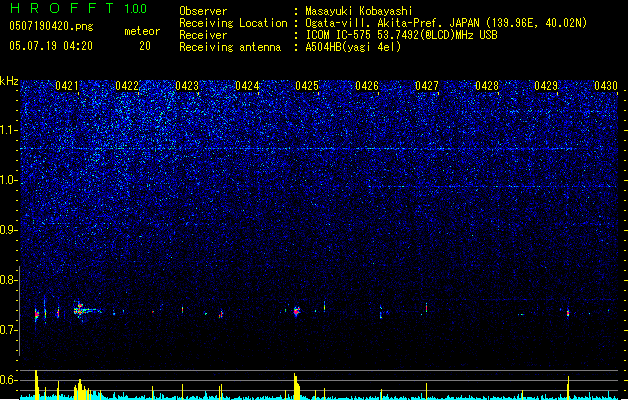Click the 0422 time marker

127,86
